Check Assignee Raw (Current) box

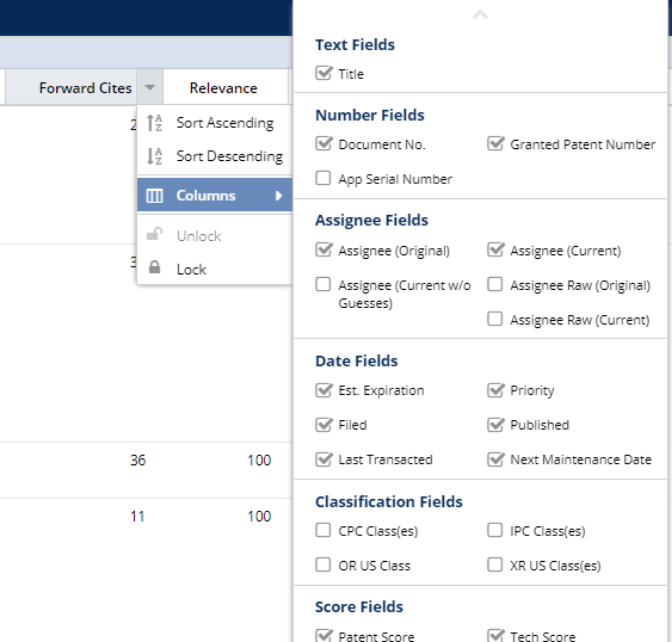(x=495, y=319)
